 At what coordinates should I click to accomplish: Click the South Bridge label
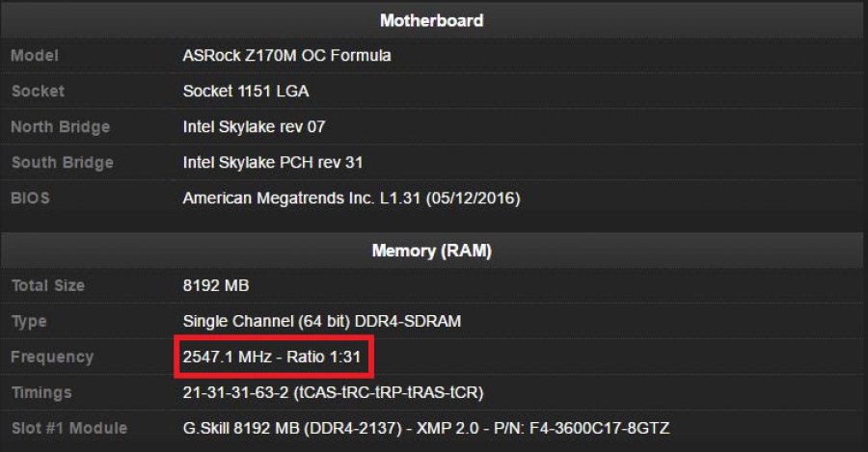pyautogui.click(x=62, y=162)
